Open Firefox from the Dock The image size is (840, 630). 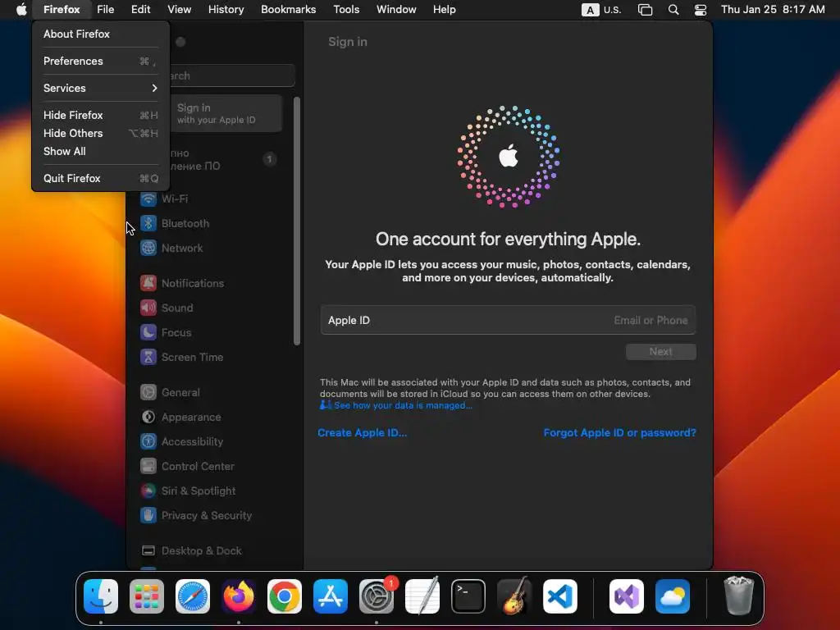pos(239,596)
